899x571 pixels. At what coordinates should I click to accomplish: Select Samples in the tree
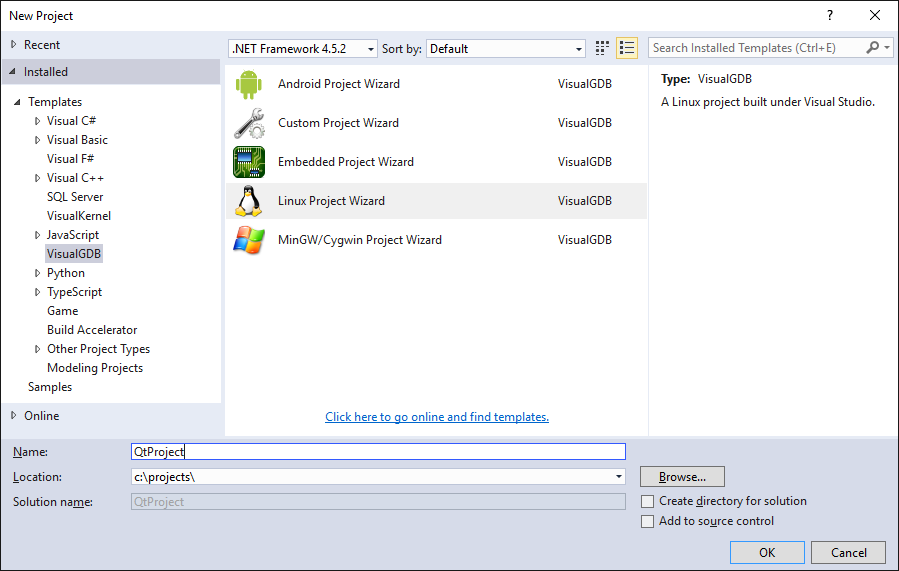50,387
